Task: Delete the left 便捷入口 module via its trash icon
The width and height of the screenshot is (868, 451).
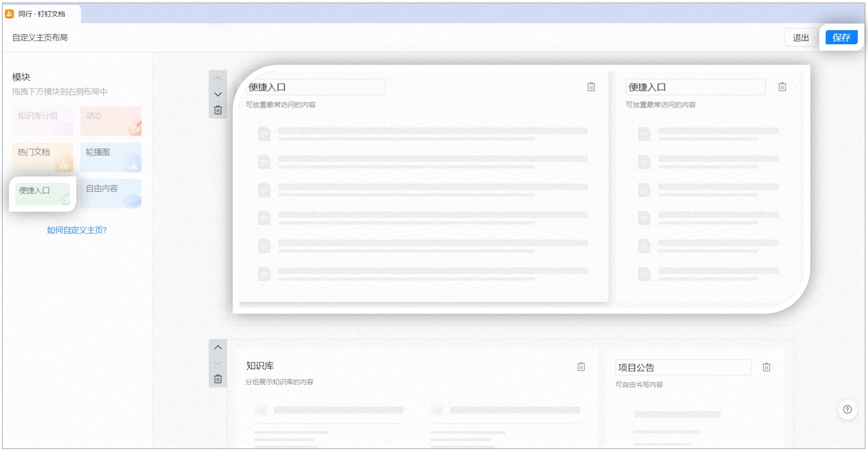Action: pyautogui.click(x=591, y=87)
